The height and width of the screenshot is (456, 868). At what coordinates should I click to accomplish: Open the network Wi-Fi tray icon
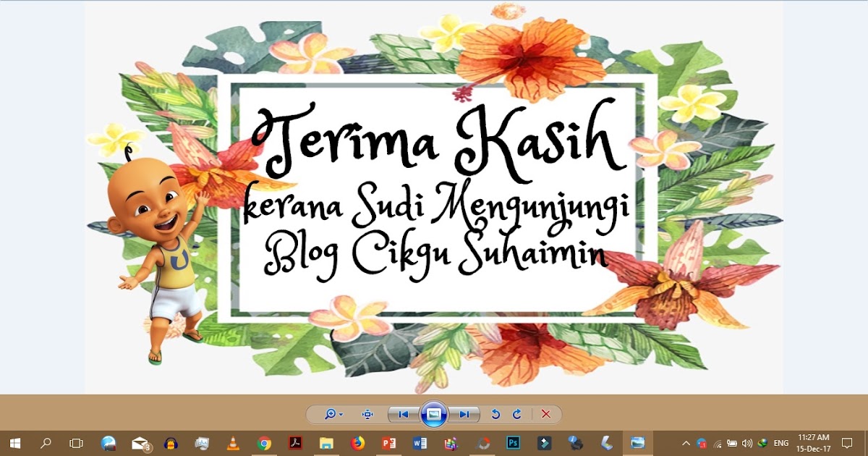717,443
